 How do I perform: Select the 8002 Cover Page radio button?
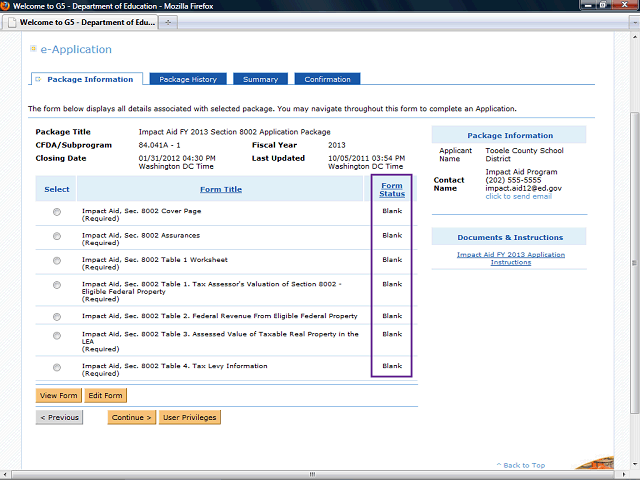click(57, 212)
